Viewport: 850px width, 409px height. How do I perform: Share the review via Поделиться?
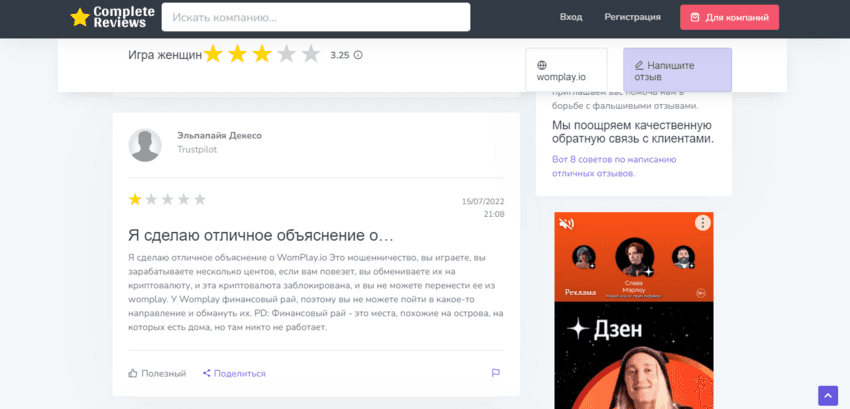point(234,373)
